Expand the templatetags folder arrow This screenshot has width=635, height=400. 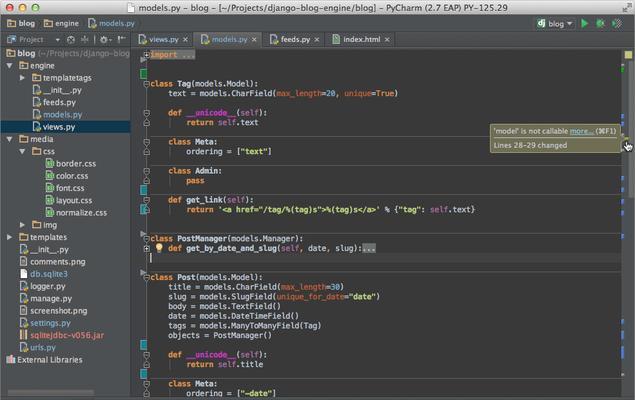tap(22, 77)
